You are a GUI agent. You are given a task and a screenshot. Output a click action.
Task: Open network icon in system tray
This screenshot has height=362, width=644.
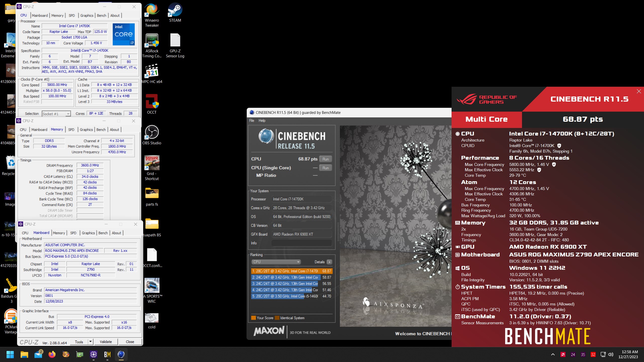(603, 354)
